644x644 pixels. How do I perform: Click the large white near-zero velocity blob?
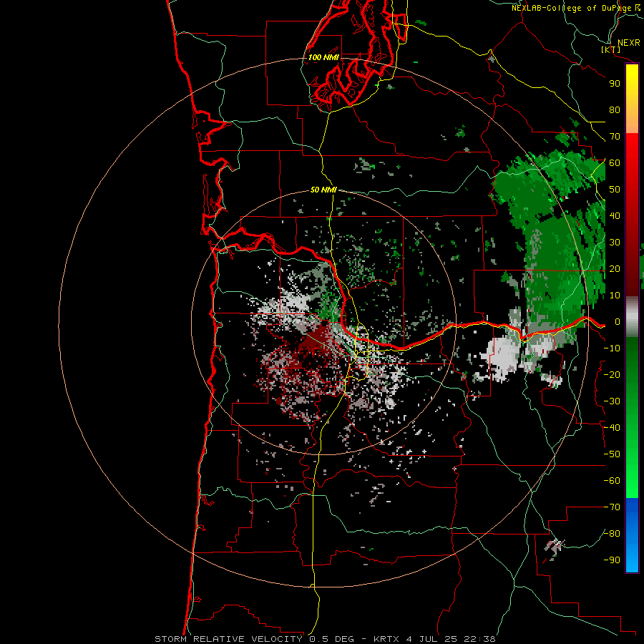pos(501,357)
